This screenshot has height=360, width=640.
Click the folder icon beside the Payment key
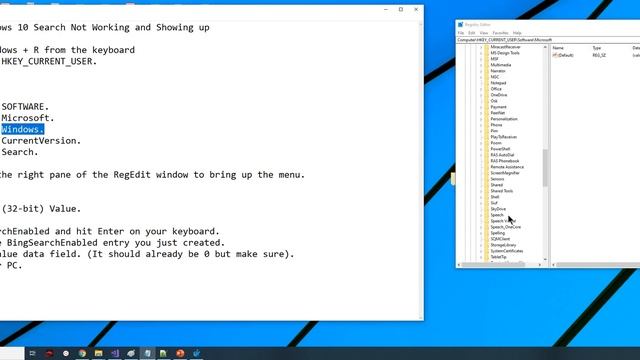486,107
